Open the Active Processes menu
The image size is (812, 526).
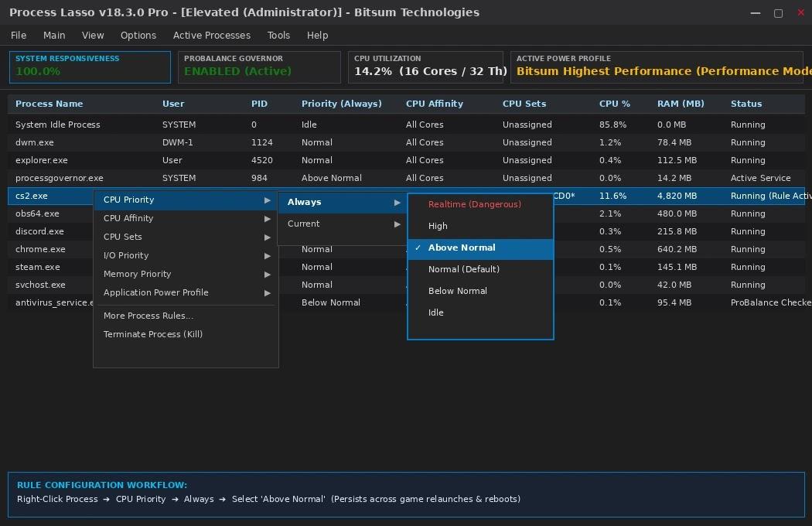(x=211, y=36)
